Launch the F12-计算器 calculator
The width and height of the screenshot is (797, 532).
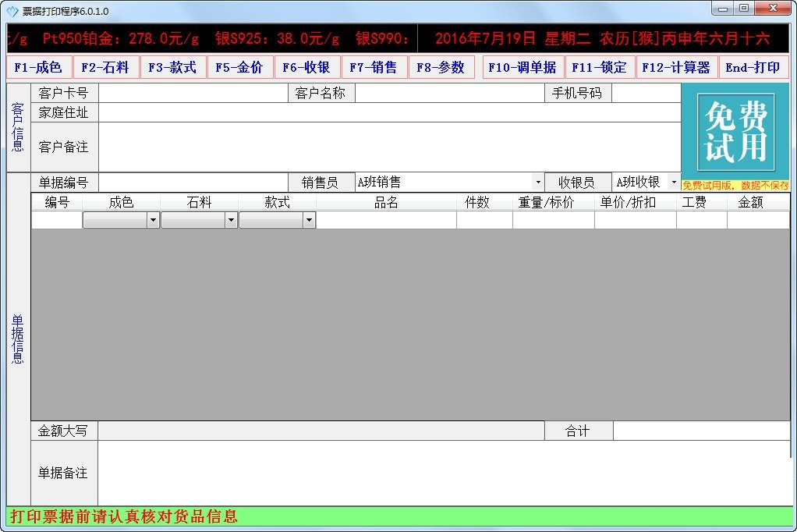[676, 68]
